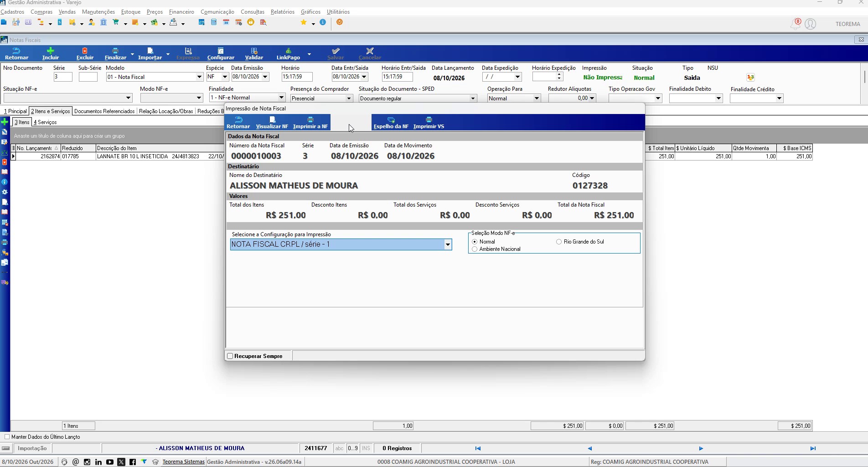The height and width of the screenshot is (467, 868).
Task: Switch to Documentos Referenciados tab
Action: tap(104, 111)
